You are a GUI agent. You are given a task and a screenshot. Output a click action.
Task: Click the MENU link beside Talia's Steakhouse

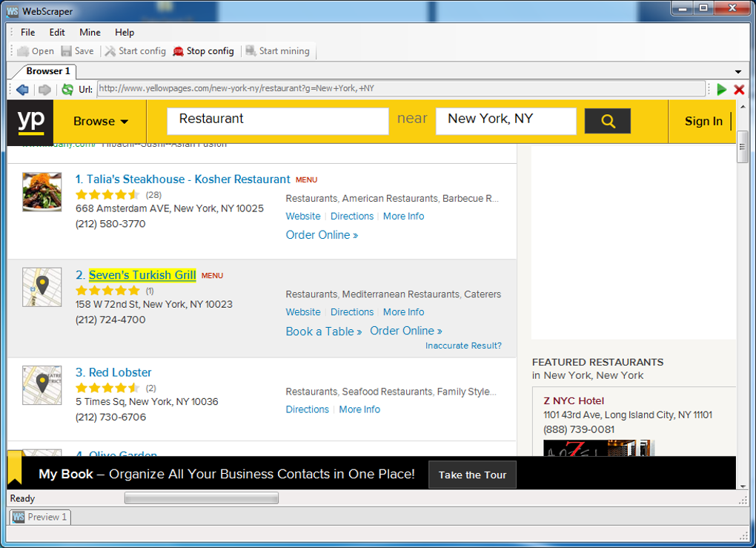point(306,180)
